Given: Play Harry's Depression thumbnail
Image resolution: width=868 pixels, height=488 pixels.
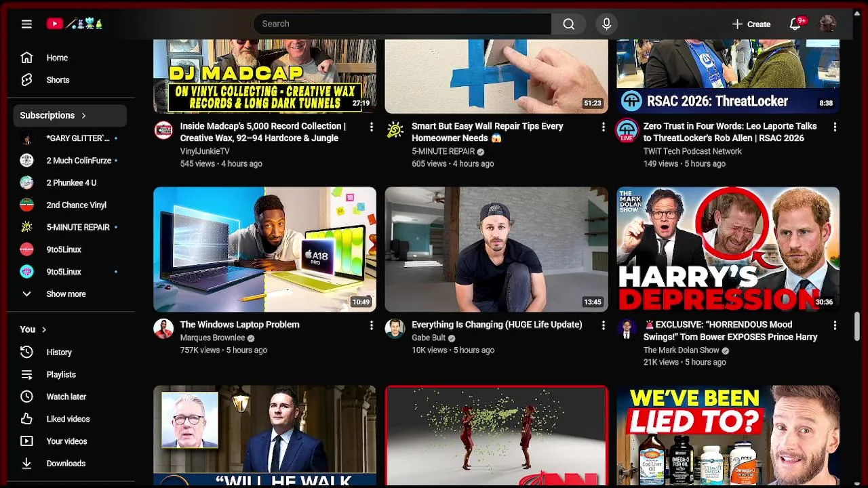Looking at the screenshot, I should coord(728,249).
